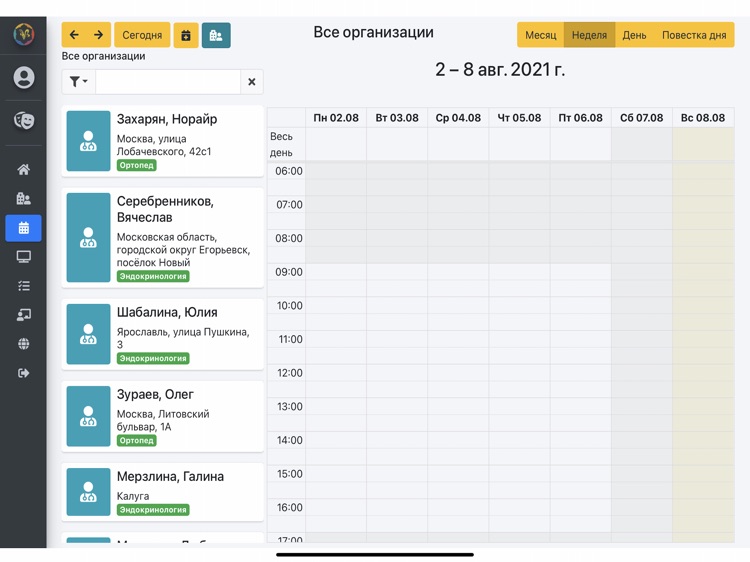The height and width of the screenshot is (562, 750).
Task: Go to next week with right arrow
Action: click(x=99, y=34)
